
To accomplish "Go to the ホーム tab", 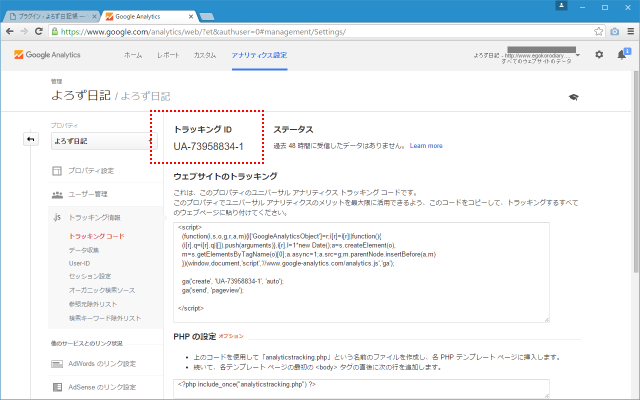I will (x=132, y=54).
